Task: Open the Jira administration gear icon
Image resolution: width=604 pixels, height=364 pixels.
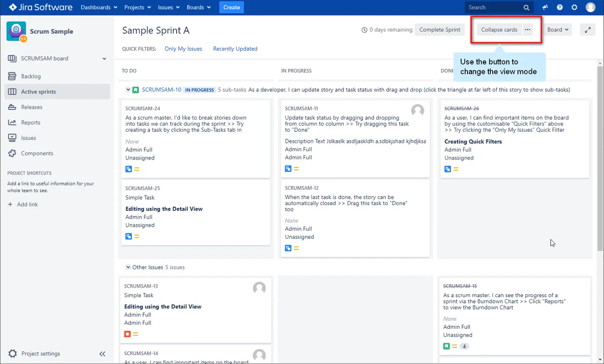Action: tap(574, 8)
